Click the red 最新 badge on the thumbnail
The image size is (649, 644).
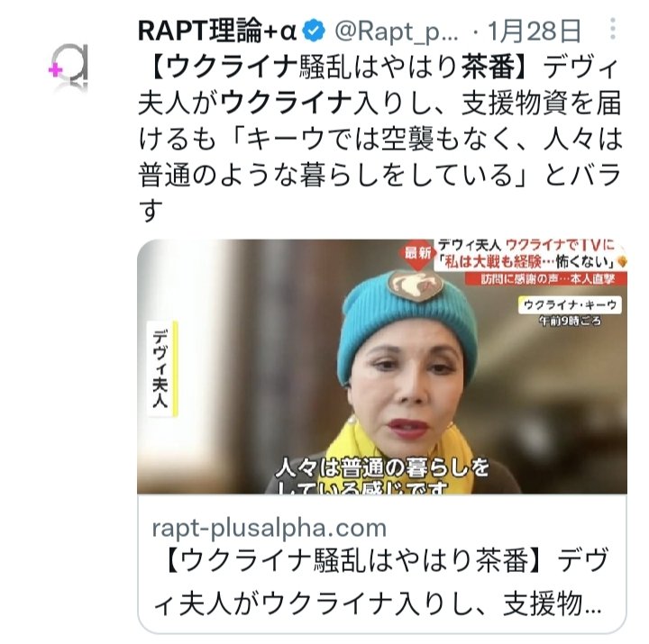pos(417,253)
